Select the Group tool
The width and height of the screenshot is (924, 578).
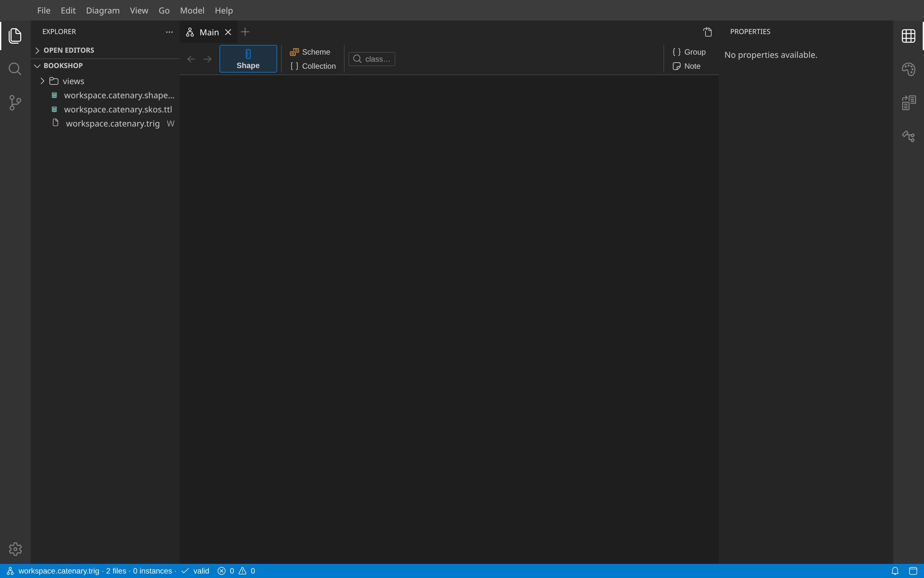pyautogui.click(x=689, y=52)
